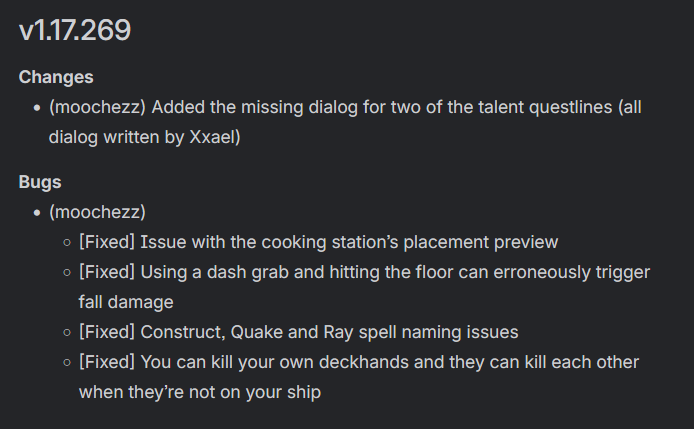Click the [Fixed] tag on the spell naming line
This screenshot has width=694, height=429.
(107, 332)
